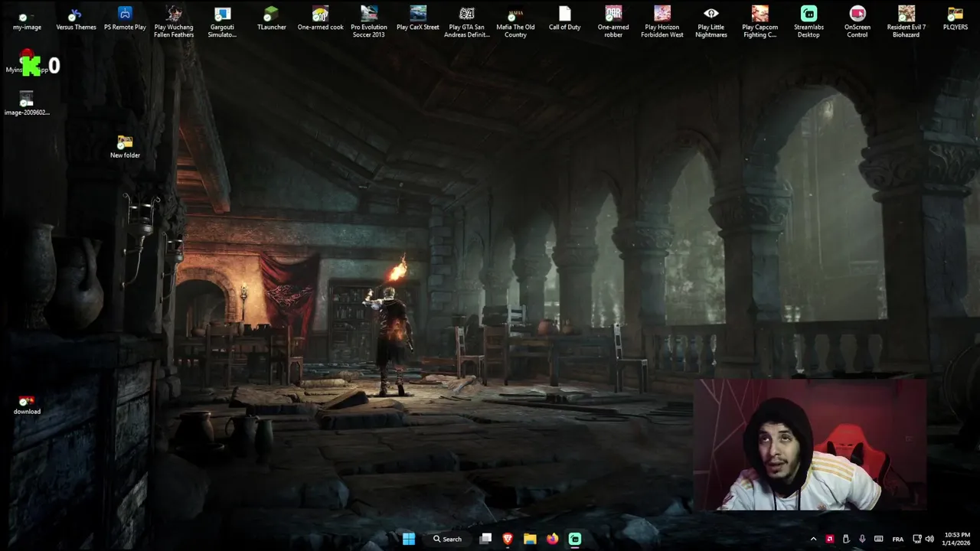Select the my-image desktop file
The width and height of the screenshot is (980, 551).
pos(27,20)
